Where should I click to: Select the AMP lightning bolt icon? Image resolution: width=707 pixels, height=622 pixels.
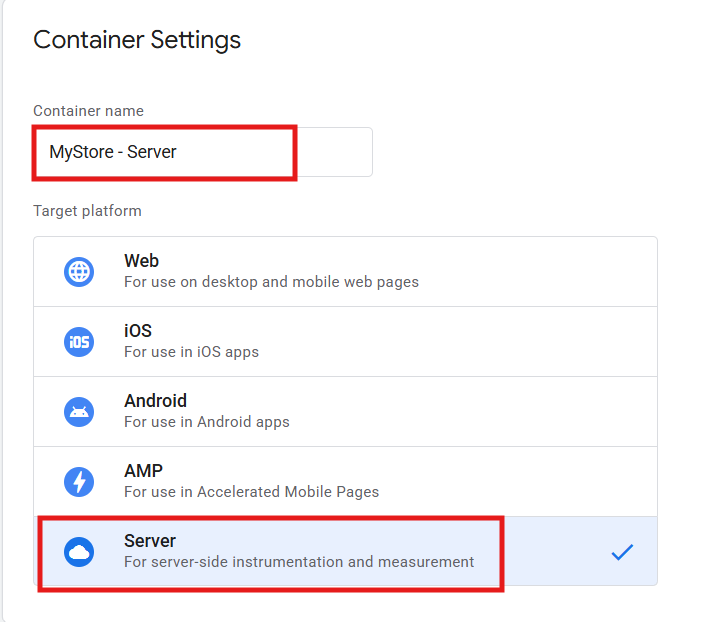(x=79, y=482)
